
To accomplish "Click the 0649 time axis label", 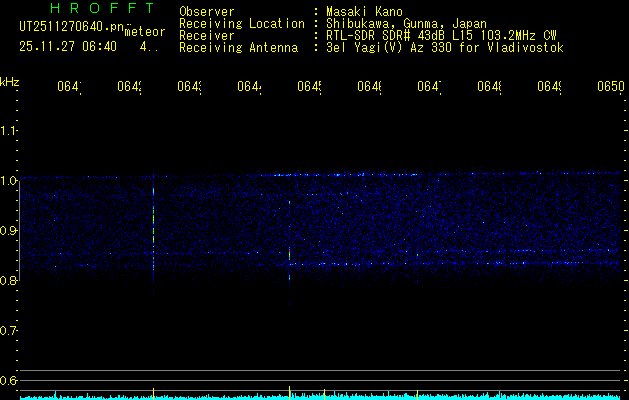I will (549, 87).
